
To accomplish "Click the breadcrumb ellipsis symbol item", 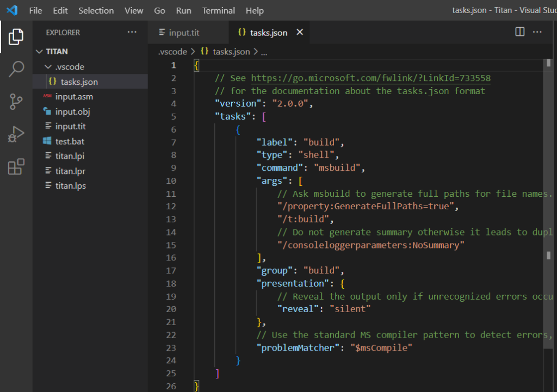I will click(264, 53).
